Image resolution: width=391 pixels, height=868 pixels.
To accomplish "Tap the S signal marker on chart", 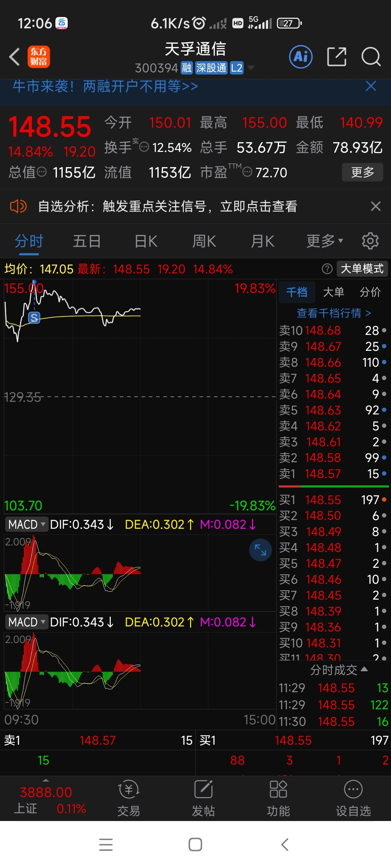I will [x=34, y=318].
